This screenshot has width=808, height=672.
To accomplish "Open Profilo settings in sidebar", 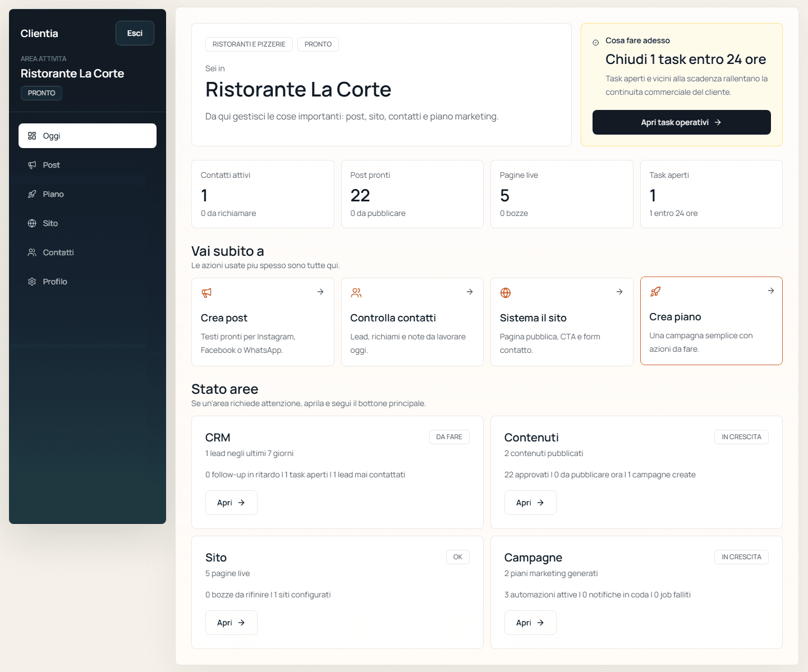I will pyautogui.click(x=88, y=282).
